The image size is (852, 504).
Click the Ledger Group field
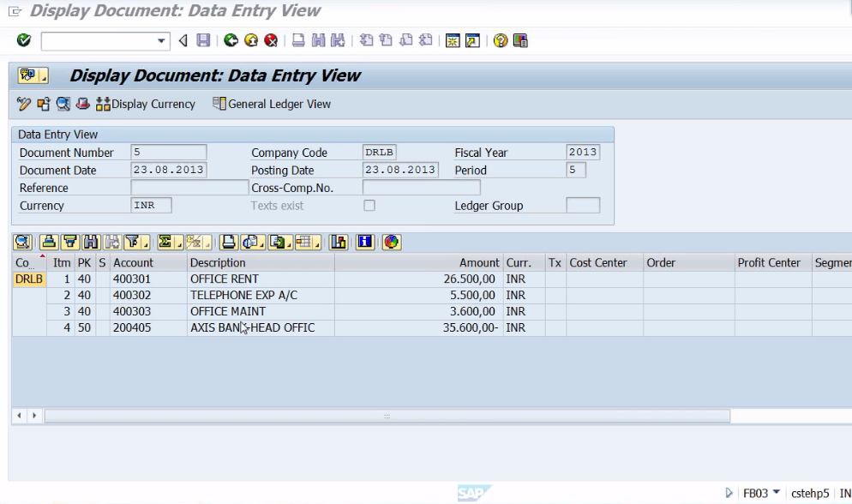(583, 206)
